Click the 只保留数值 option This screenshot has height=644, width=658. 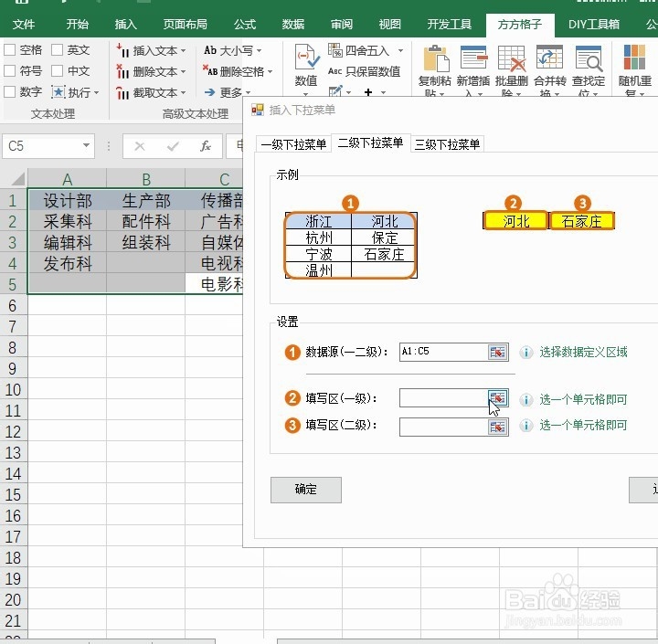(364, 72)
